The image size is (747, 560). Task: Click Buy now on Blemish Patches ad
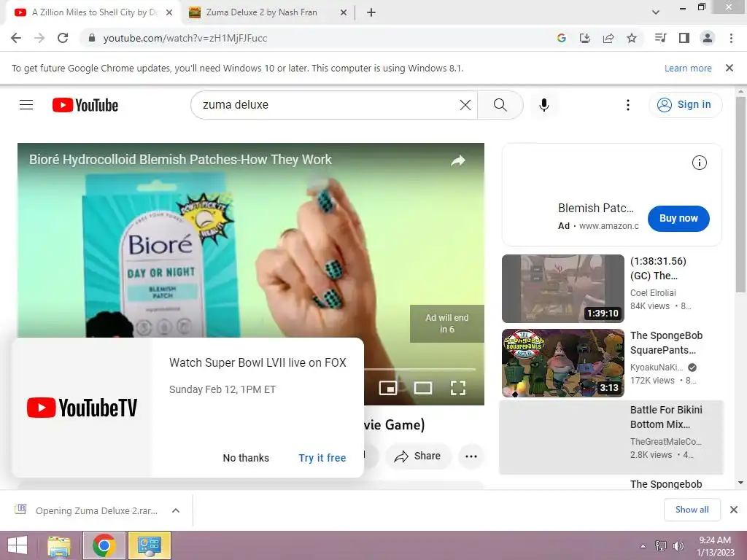(x=678, y=219)
